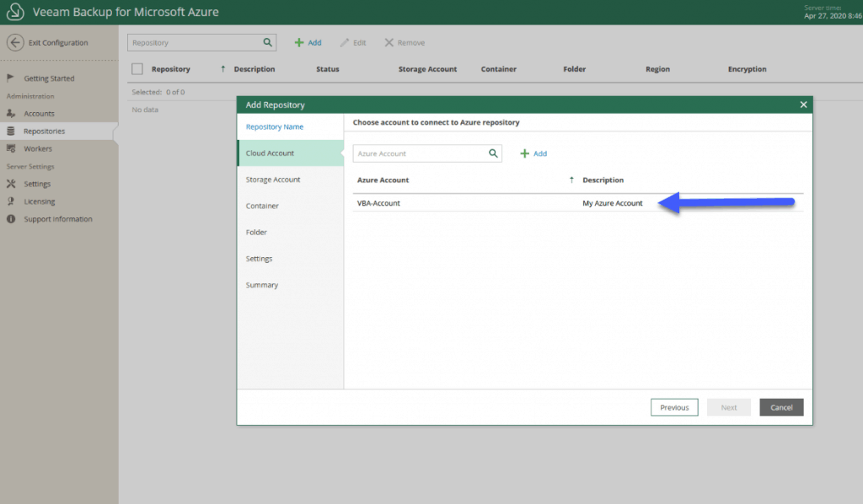
Task: Click the Repositories stack icon
Action: (10, 131)
